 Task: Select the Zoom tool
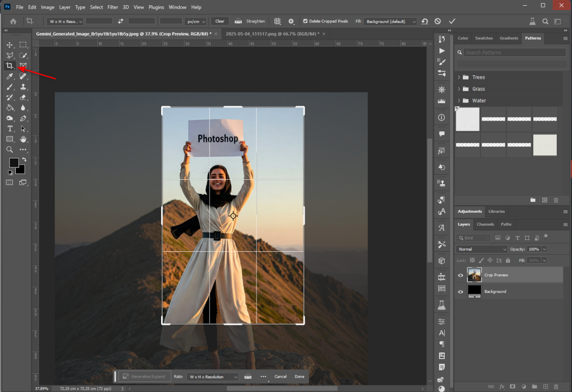click(x=10, y=150)
